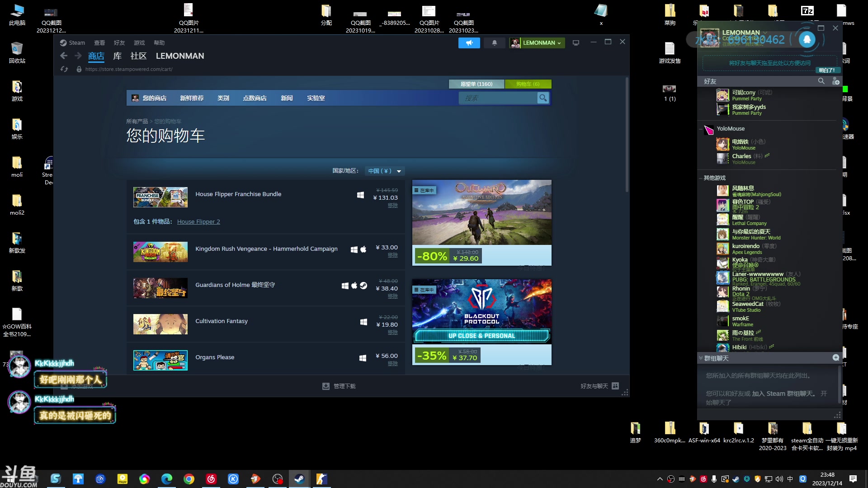Open the Kingdom Rush Vengeance thumbnail
This screenshot has height=488, width=868.
point(160,252)
